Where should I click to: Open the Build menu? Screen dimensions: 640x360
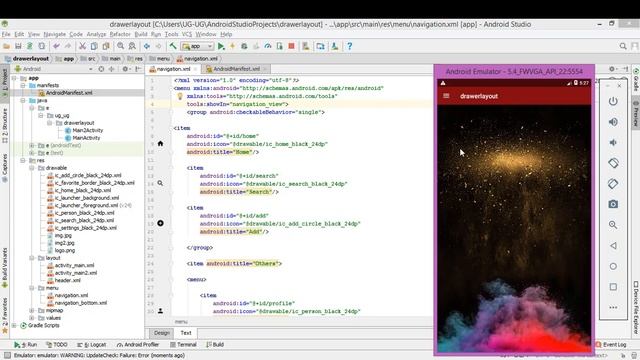tap(141, 34)
